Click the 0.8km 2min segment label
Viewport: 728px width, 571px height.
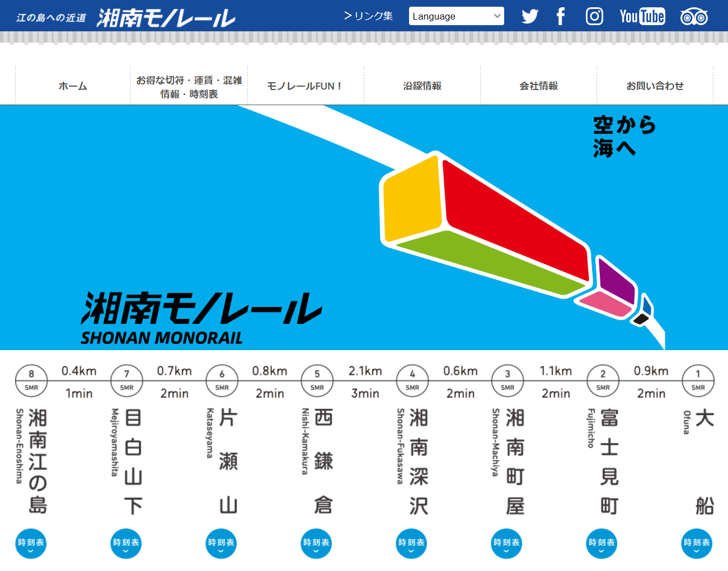click(x=270, y=382)
